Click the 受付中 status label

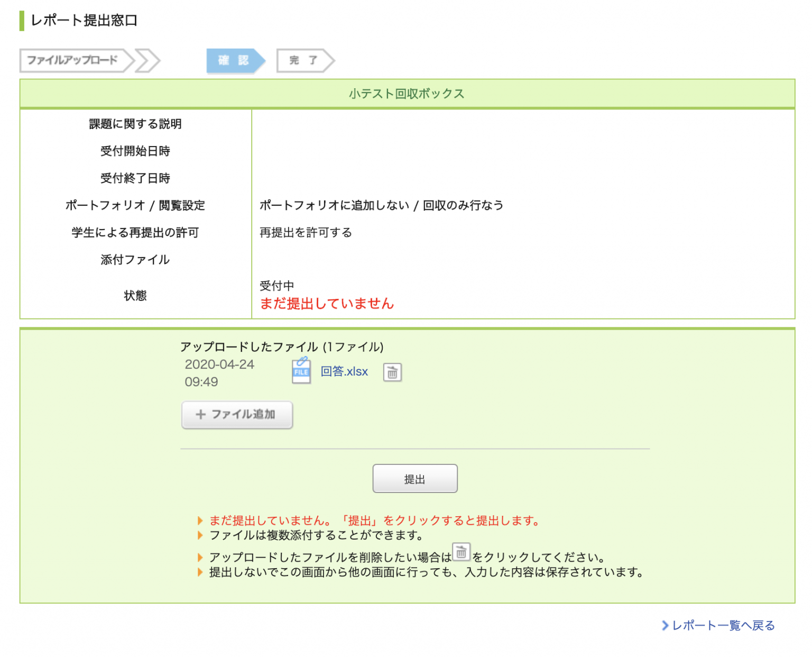(x=277, y=286)
